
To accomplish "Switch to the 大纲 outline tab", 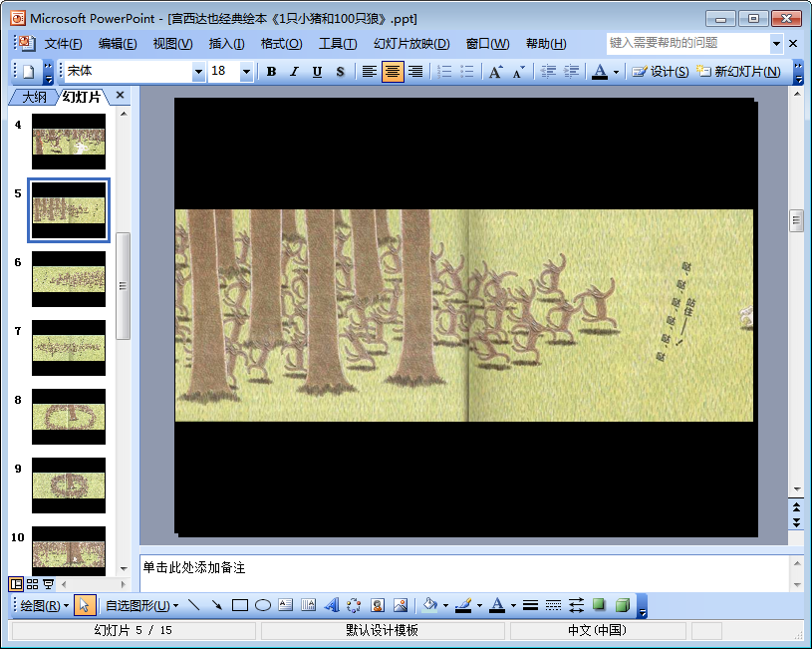I will tap(34, 97).
